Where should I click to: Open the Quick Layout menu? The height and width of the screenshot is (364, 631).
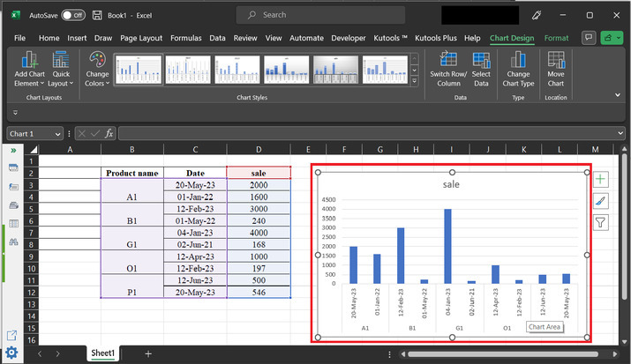(61, 67)
